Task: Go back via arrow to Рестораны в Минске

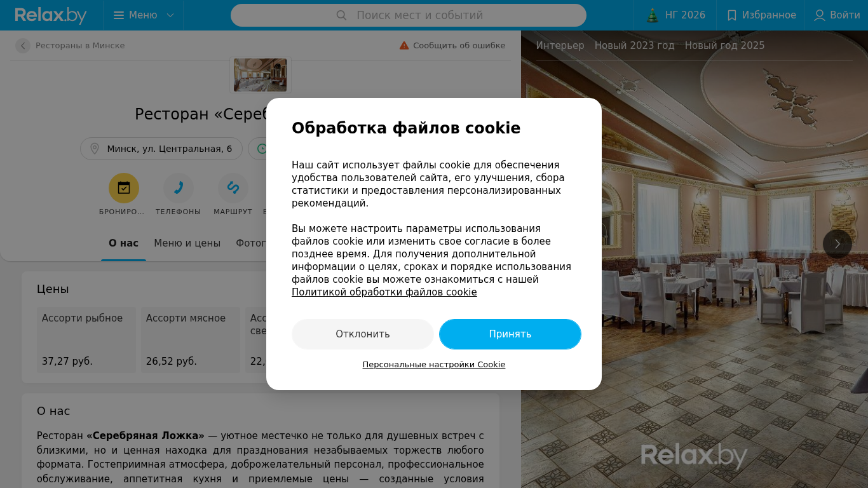Action: (x=23, y=46)
